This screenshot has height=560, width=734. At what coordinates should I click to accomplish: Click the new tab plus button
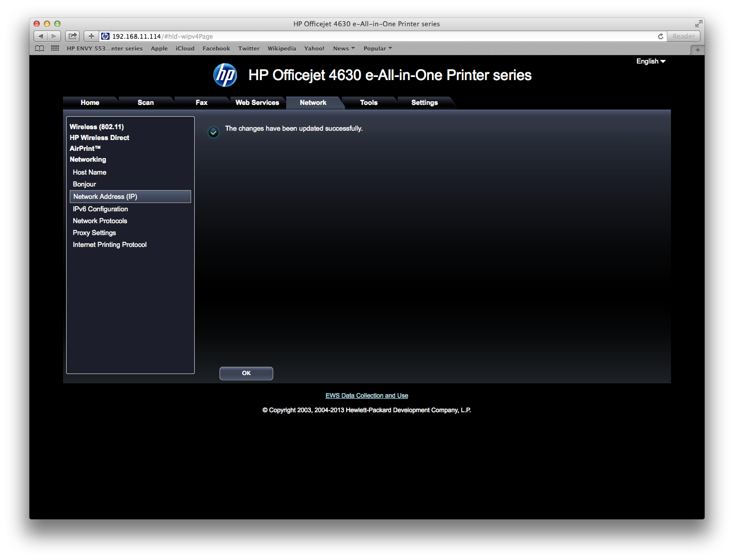click(x=697, y=50)
